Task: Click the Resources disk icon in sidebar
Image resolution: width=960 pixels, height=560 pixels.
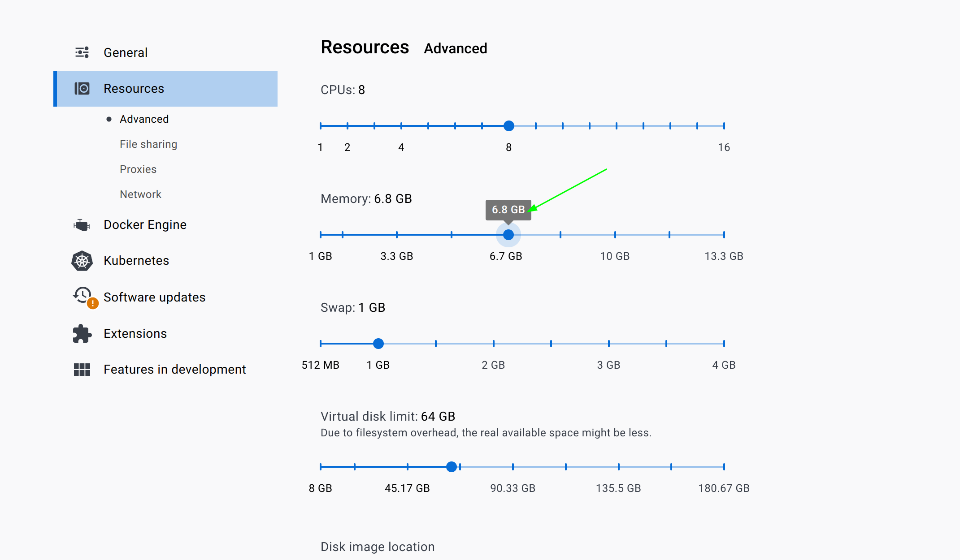Action: tap(82, 88)
